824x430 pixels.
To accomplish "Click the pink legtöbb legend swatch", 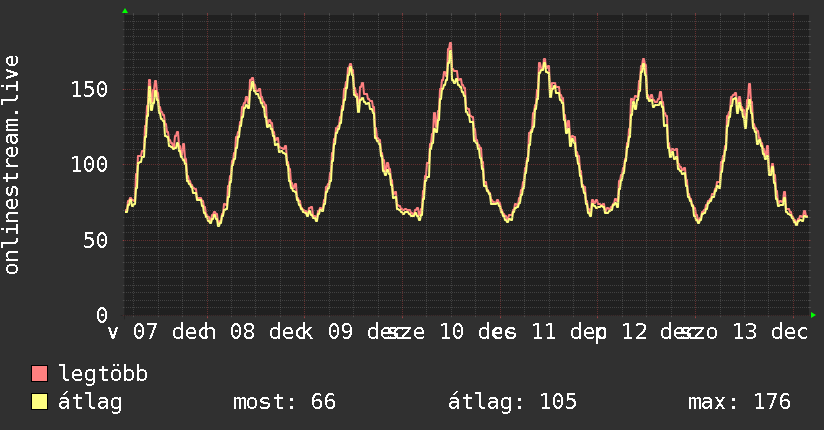I will pos(39,374).
